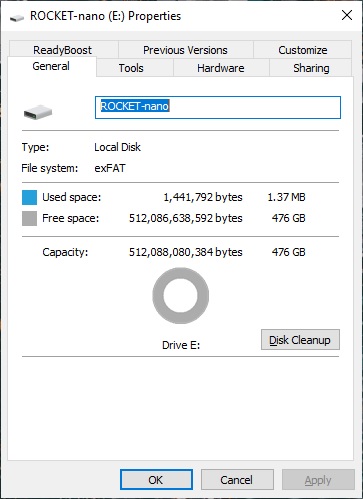Click the '1.37 MB' used size

tap(286, 197)
